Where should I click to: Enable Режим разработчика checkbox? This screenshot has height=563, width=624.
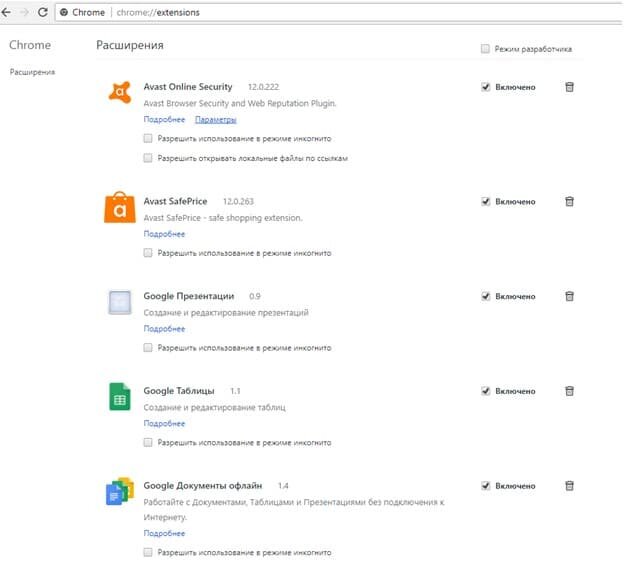[485, 49]
